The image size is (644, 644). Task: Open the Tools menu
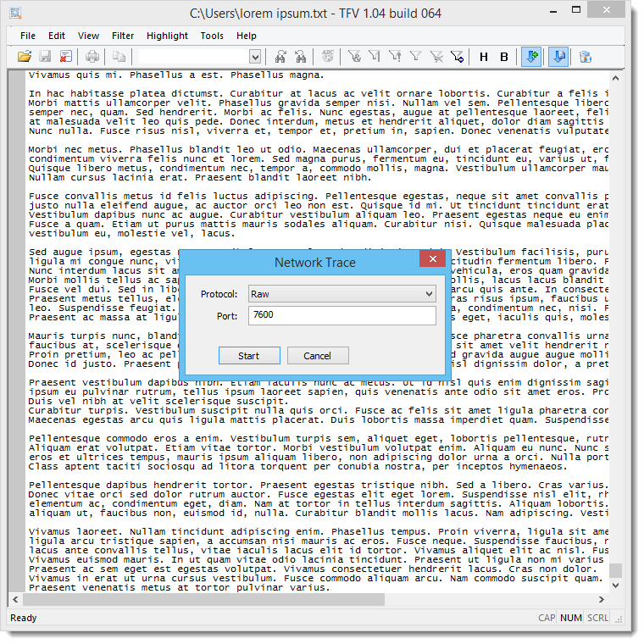(212, 36)
